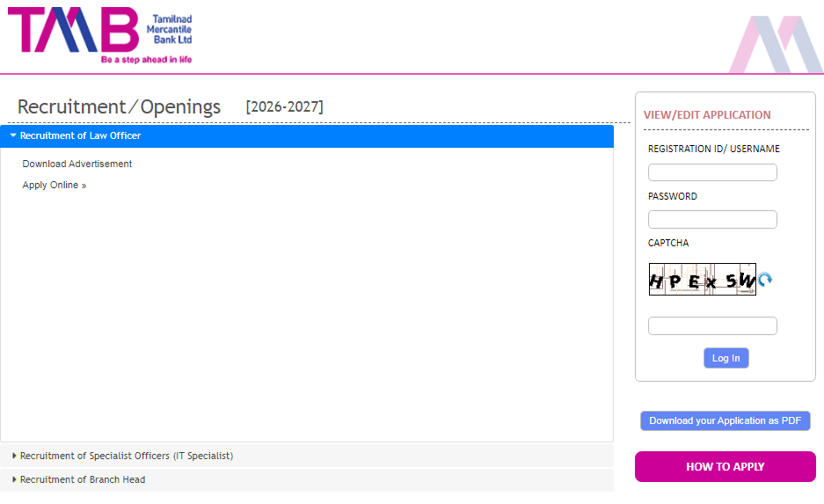The width and height of the screenshot is (824, 504).
Task: Expand arrow beside Recruitment of Branch Head
Action: 14,479
